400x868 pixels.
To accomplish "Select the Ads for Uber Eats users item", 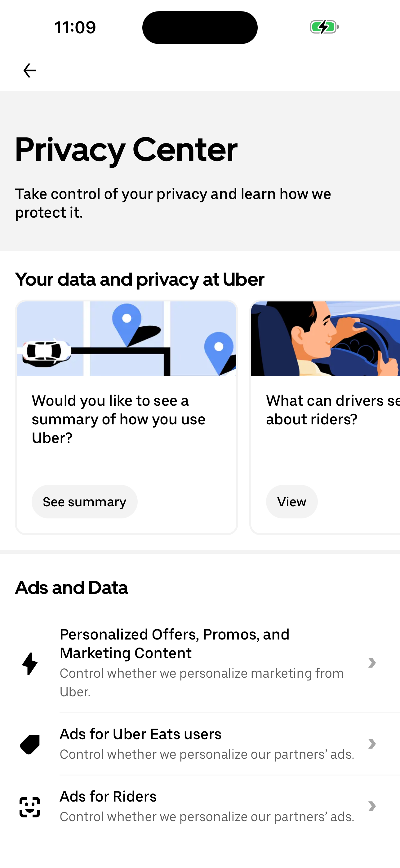I will tap(140, 734).
